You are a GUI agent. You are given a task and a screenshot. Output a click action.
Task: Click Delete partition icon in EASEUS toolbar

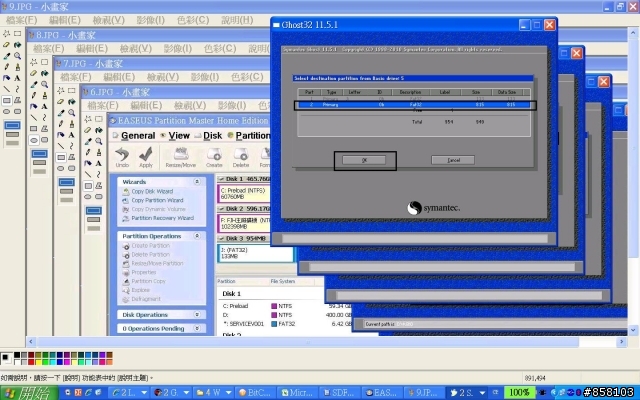click(x=241, y=158)
